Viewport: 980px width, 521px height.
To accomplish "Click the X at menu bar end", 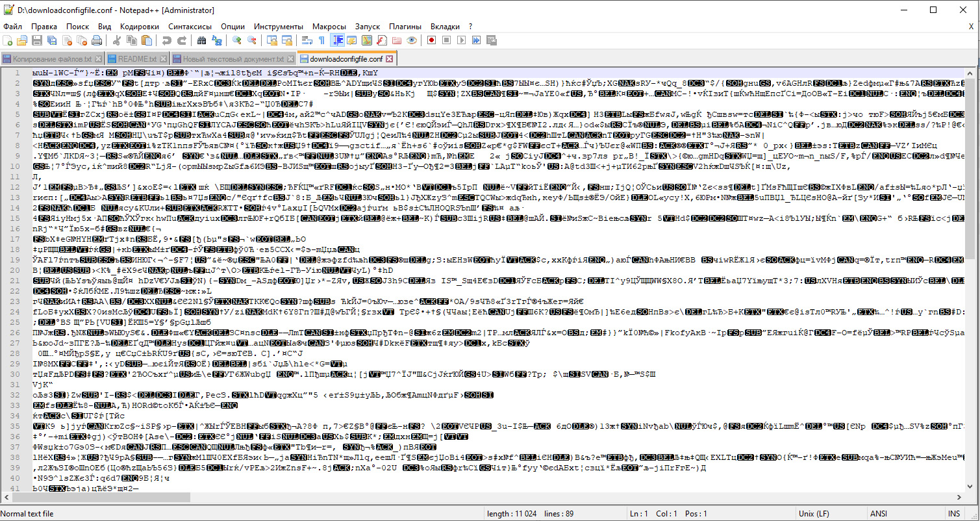I will pos(972,27).
